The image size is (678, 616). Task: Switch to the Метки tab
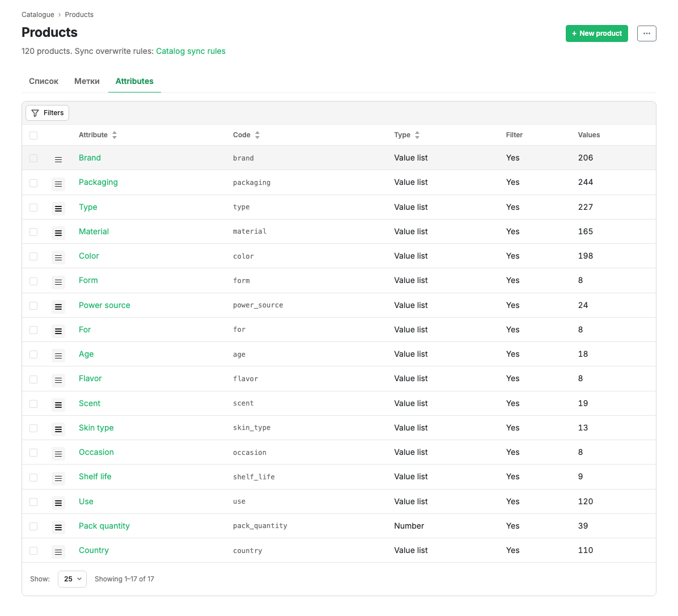[87, 81]
